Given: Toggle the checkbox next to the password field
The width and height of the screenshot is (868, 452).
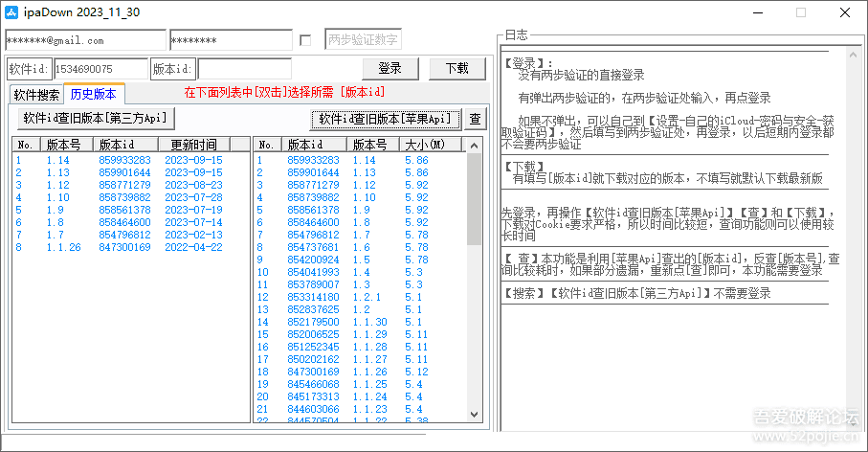Looking at the screenshot, I should coord(305,40).
